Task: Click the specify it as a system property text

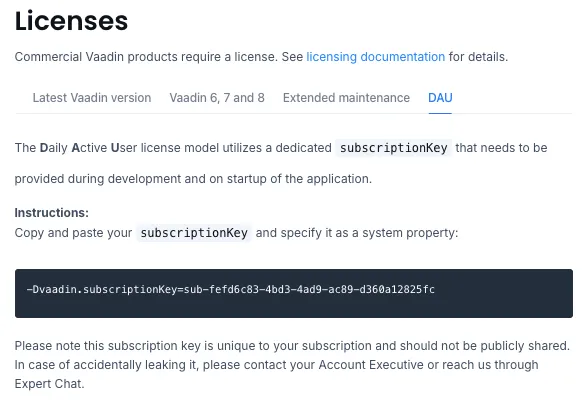Action: (369, 233)
